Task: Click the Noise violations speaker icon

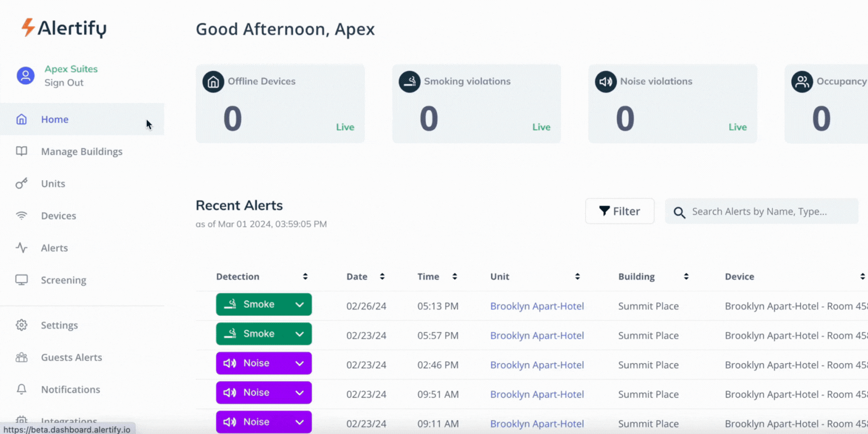Action: coord(606,82)
